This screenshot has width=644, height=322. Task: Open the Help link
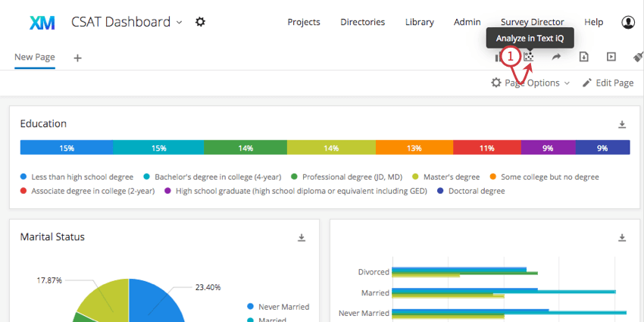click(594, 22)
